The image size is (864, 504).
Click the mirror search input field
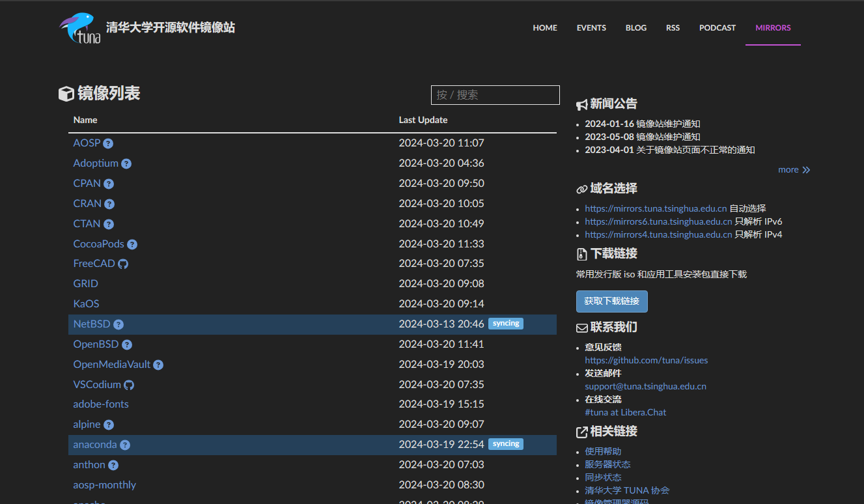click(x=495, y=95)
